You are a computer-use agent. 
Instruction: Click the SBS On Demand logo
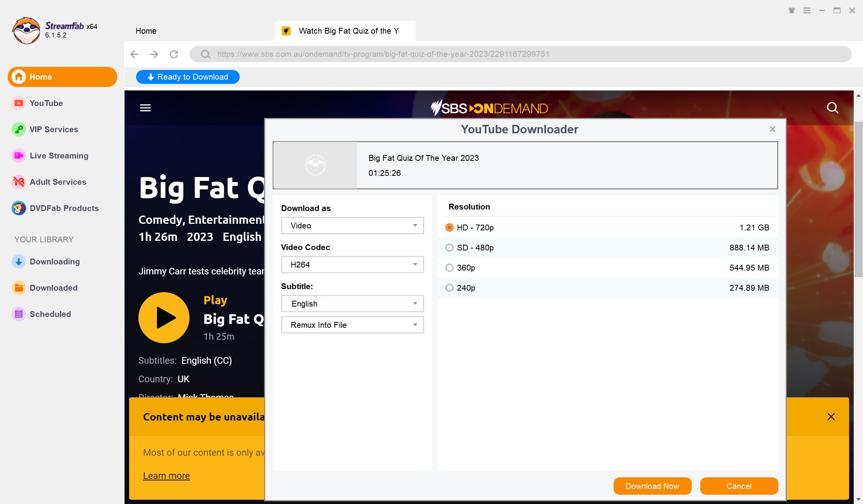489,108
